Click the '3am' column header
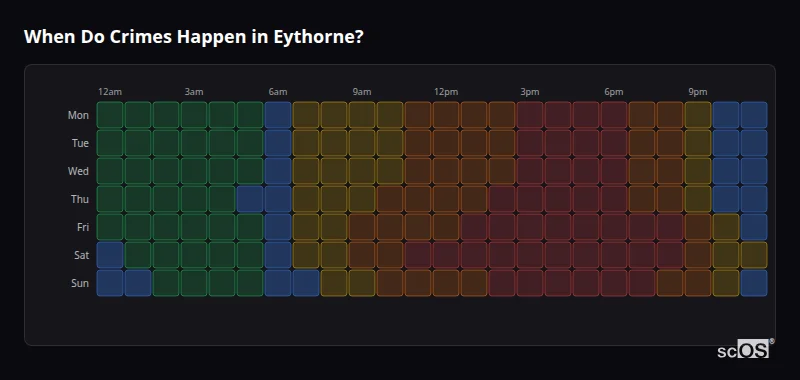 click(194, 92)
